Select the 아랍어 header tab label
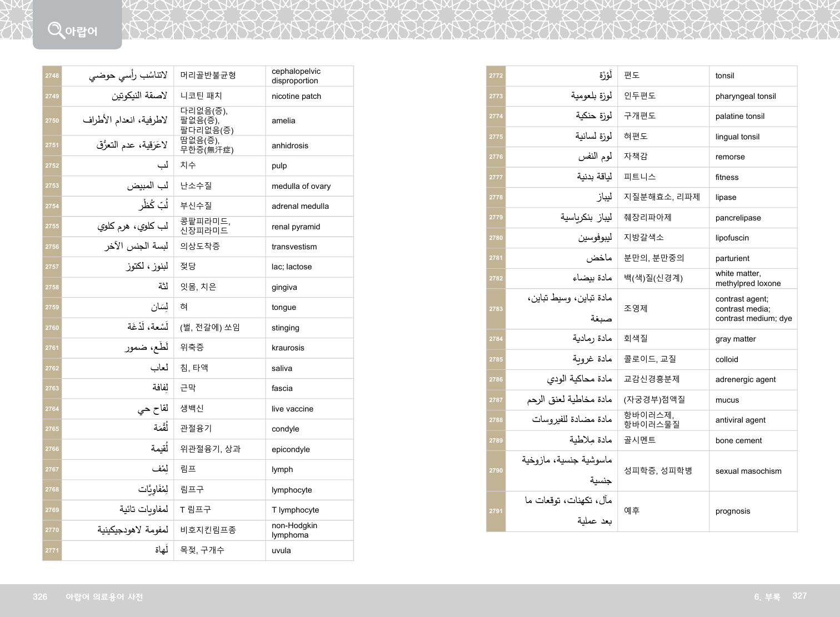The height and width of the screenshot is (617, 840). 81,32
